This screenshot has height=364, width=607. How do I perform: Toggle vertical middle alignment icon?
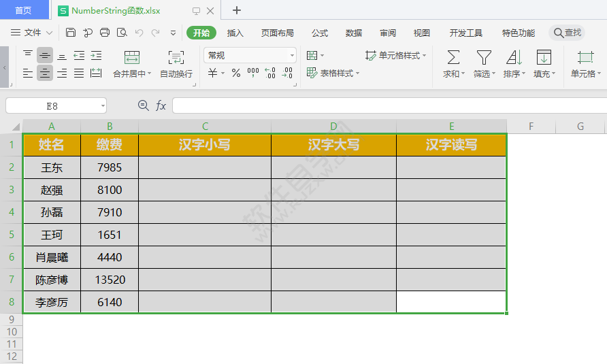(45, 55)
